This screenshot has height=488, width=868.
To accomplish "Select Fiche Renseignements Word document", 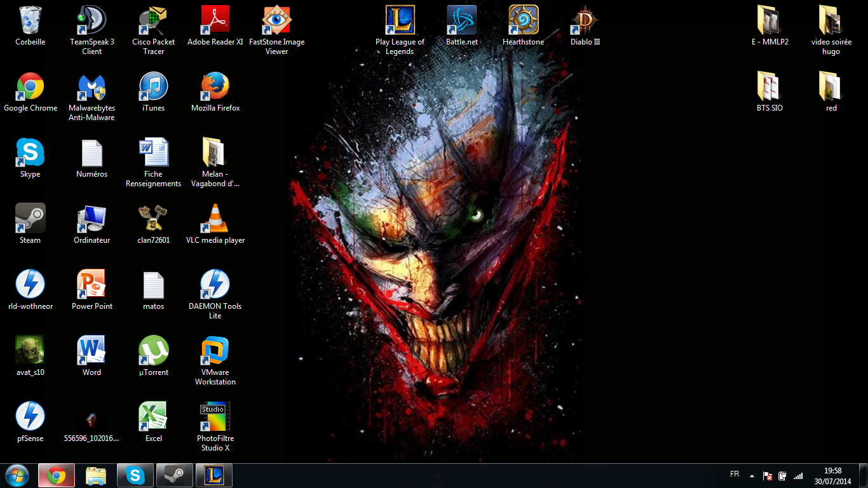I will coord(153,152).
